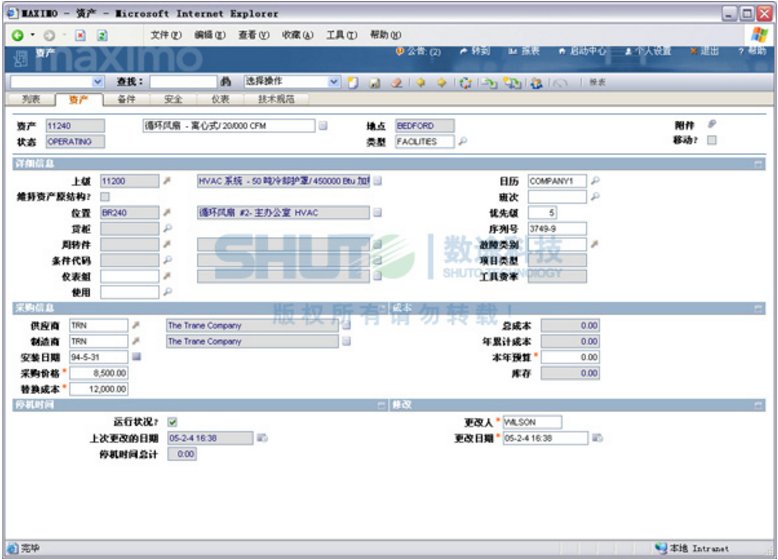Viewport: 778px width, 560px height.
Task: Click the 退出 (Sign Out) link
Action: [704, 51]
